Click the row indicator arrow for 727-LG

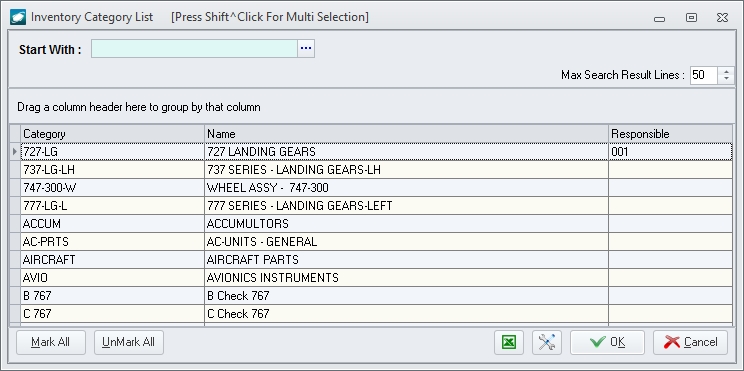pos(15,152)
